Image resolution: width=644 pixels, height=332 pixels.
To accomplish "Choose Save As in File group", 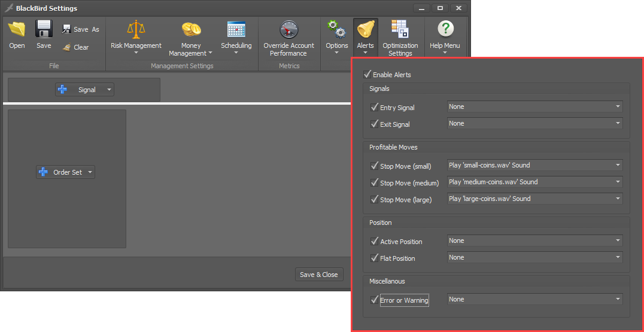I will (x=80, y=29).
